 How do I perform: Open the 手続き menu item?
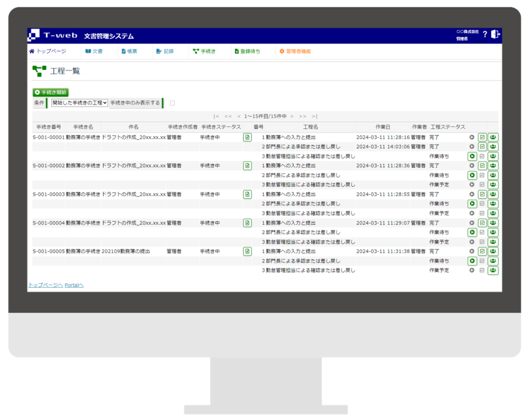pyautogui.click(x=204, y=51)
